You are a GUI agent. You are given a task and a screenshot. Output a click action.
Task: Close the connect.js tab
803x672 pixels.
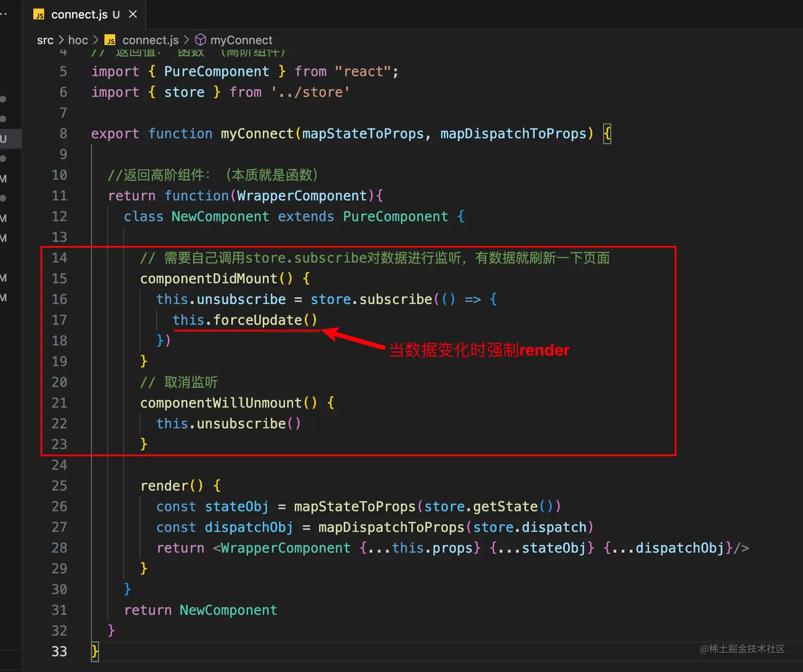[x=133, y=14]
